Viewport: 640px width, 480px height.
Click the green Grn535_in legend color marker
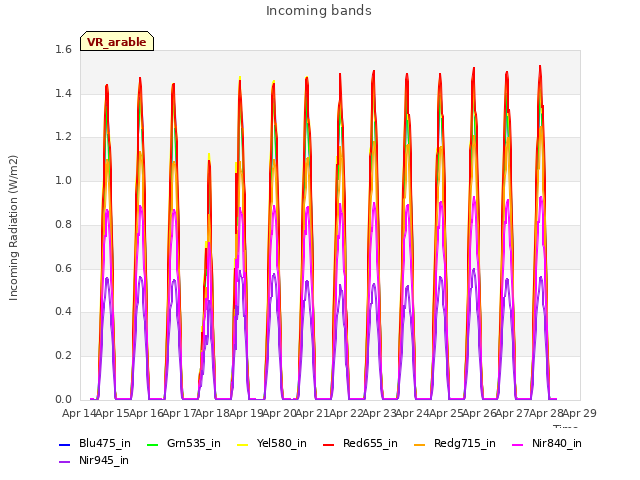click(152, 444)
